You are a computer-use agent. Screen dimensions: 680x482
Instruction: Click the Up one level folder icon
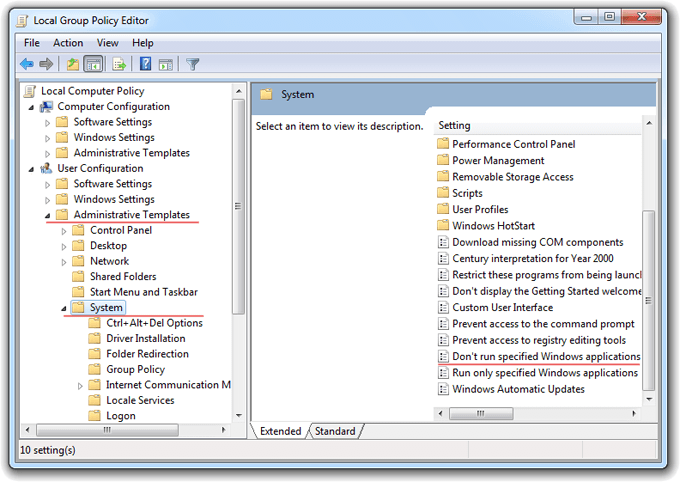(x=72, y=64)
